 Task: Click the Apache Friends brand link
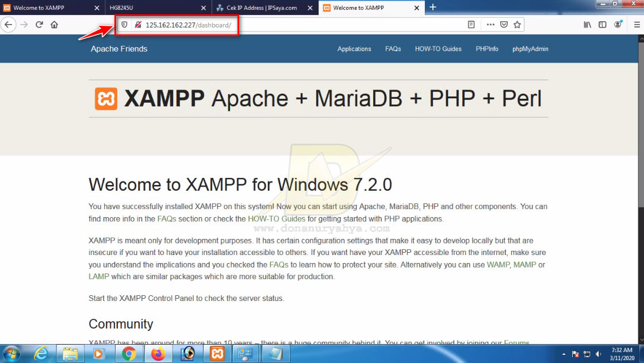[119, 49]
